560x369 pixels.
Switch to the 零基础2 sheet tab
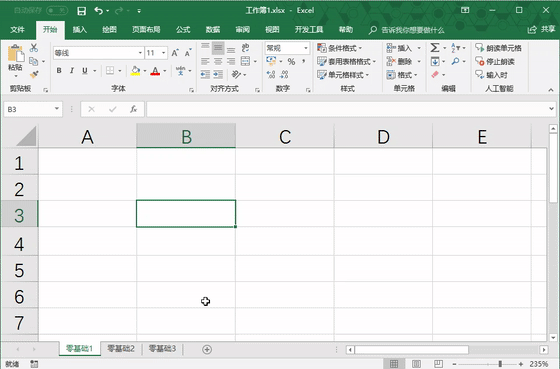click(121, 349)
